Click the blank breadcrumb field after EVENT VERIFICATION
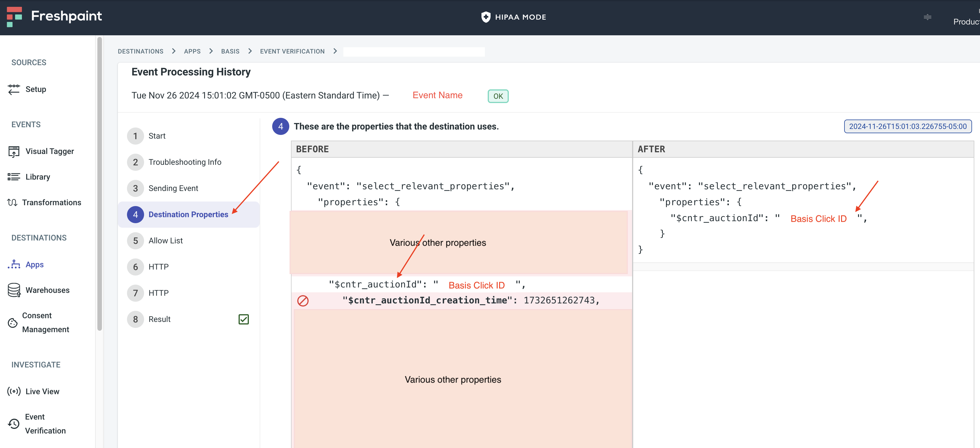This screenshot has width=980, height=448. click(413, 52)
